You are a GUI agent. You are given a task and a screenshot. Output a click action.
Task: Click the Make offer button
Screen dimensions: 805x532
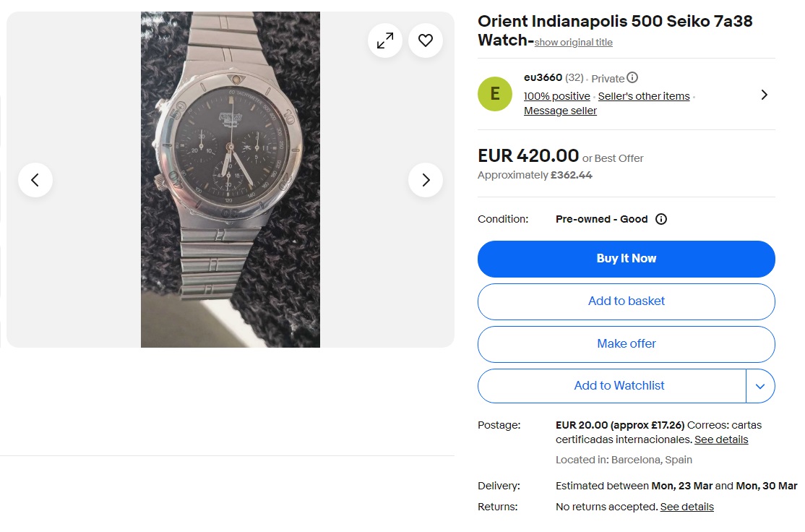(x=626, y=343)
